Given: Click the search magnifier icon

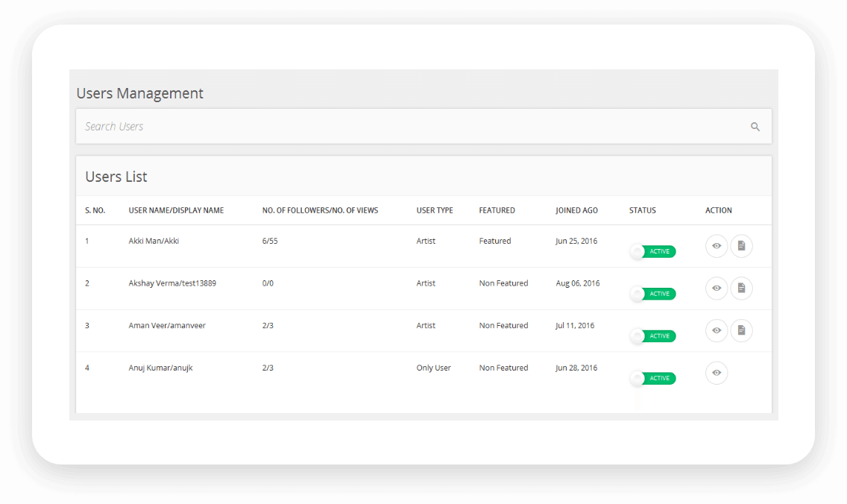Looking at the screenshot, I should click(755, 126).
